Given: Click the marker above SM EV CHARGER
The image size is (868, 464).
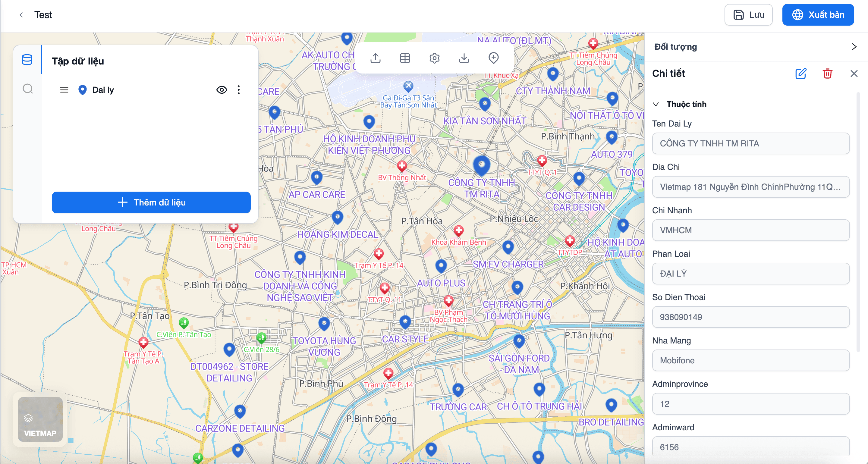Looking at the screenshot, I should pyautogui.click(x=508, y=247).
